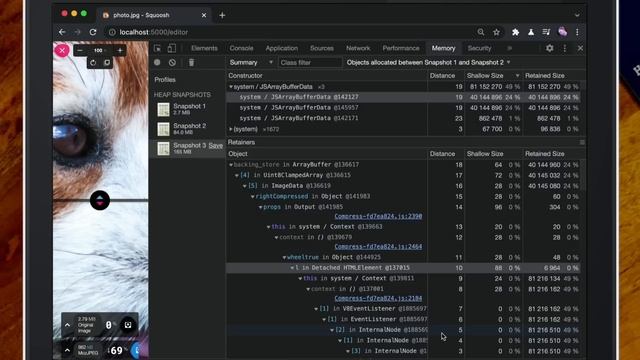This screenshot has height=360, width=640.
Task: Click the inspect element picker icon
Action: [x=158, y=48]
